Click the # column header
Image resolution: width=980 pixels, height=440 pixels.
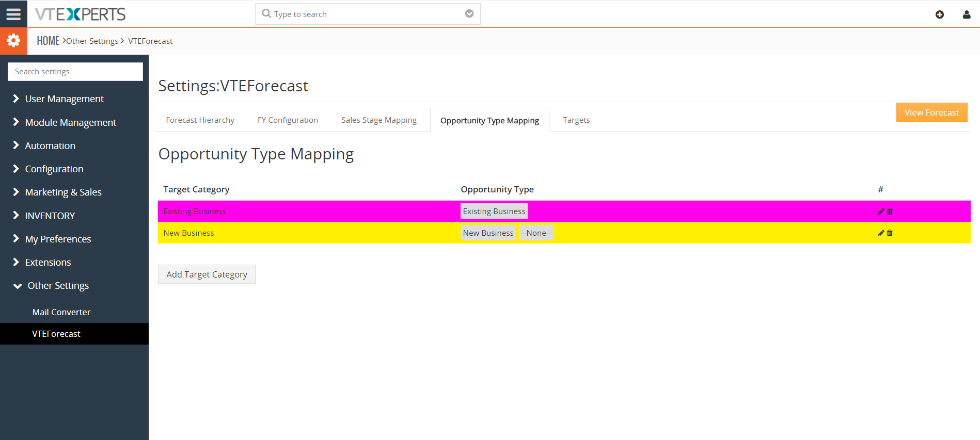pyautogui.click(x=880, y=189)
